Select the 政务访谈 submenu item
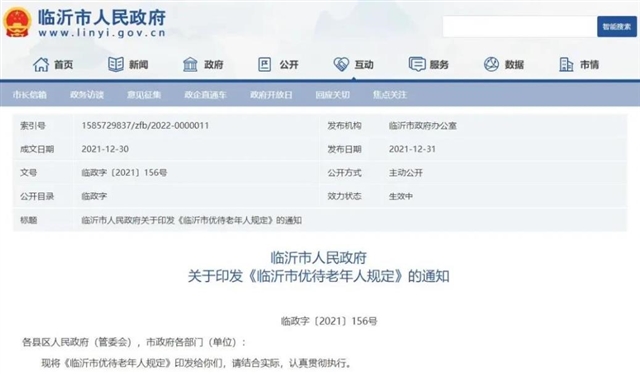 [x=87, y=95]
